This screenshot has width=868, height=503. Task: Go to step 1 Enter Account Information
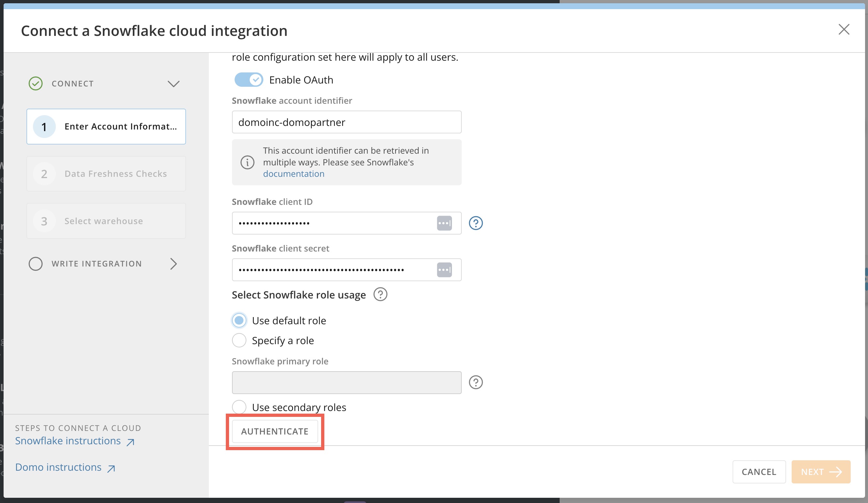[106, 127]
